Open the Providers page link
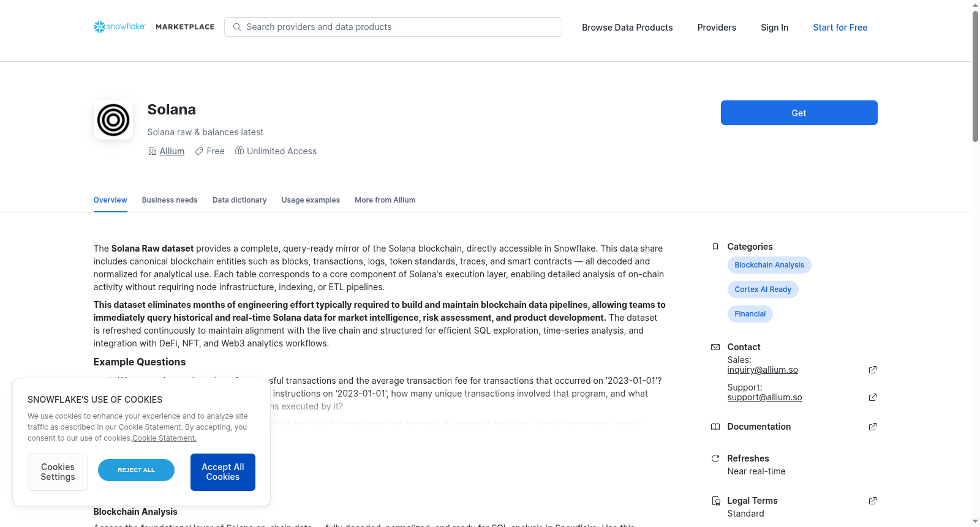This screenshot has width=980, height=527. pos(717,28)
